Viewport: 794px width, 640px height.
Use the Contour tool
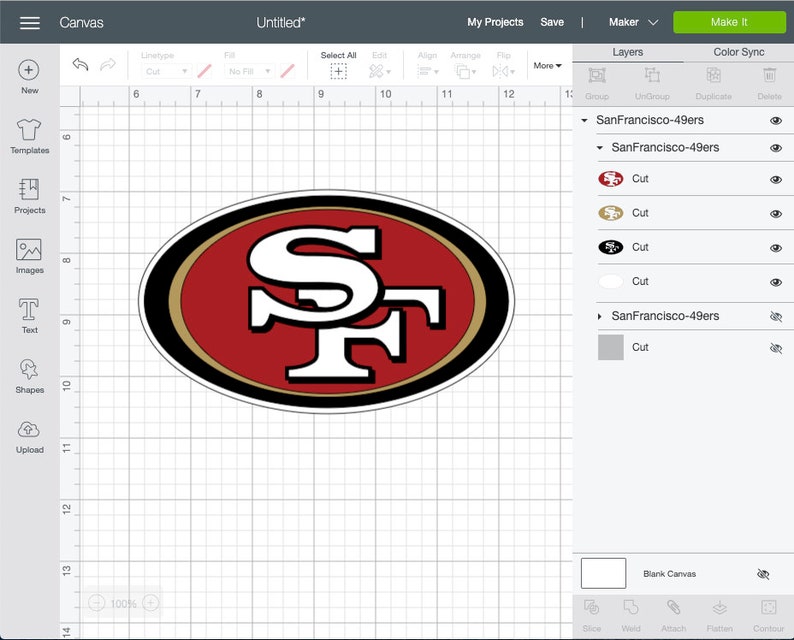tap(768, 616)
